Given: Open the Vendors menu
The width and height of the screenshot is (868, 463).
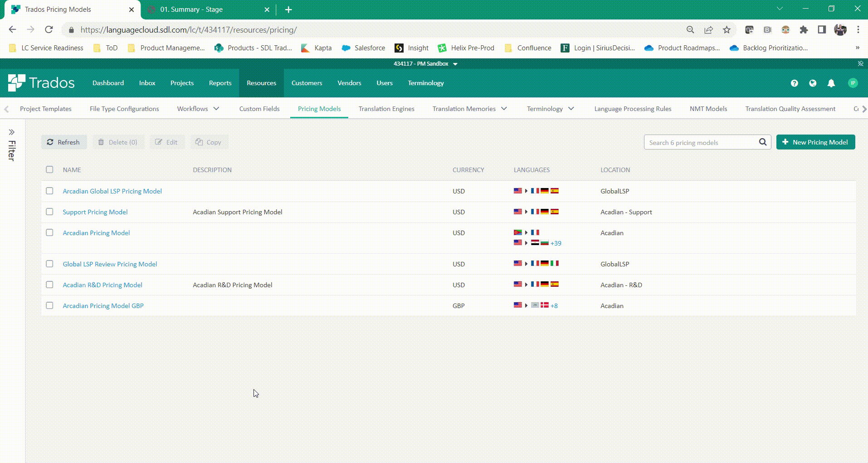Looking at the screenshot, I should click(x=349, y=83).
